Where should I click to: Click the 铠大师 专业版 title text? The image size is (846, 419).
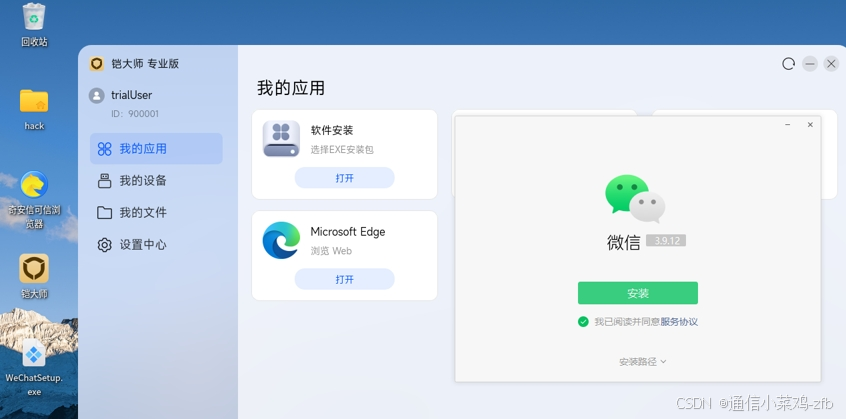point(145,64)
